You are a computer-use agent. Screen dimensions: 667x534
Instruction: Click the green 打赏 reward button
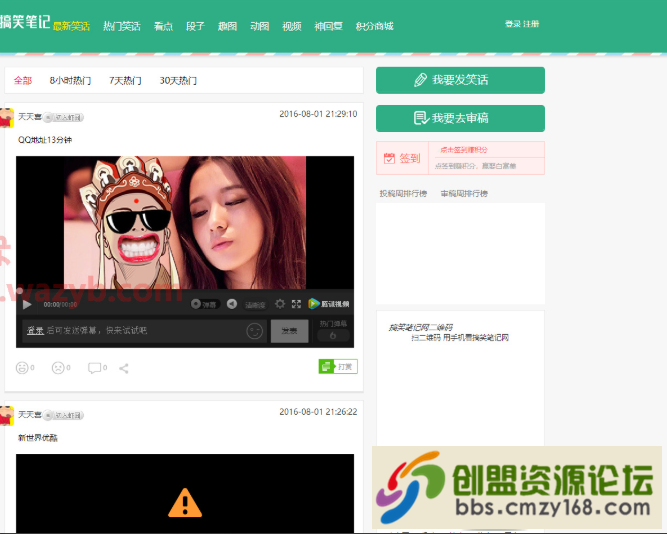pos(338,366)
